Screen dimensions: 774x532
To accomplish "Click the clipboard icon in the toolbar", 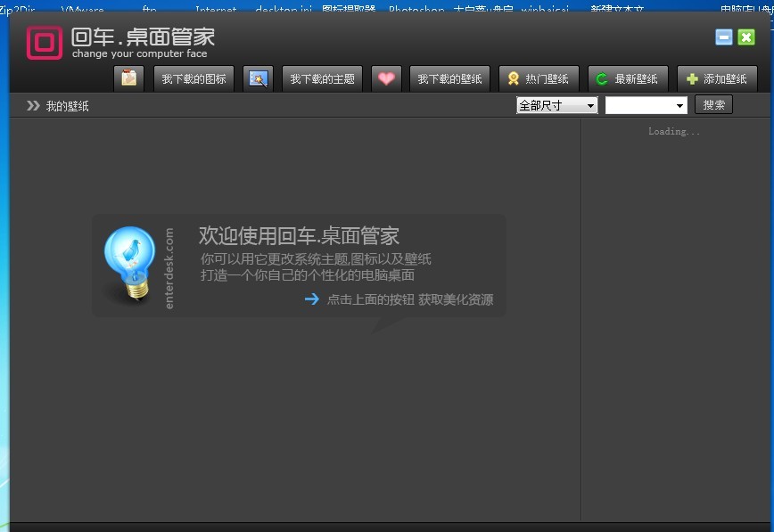I will 129,78.
